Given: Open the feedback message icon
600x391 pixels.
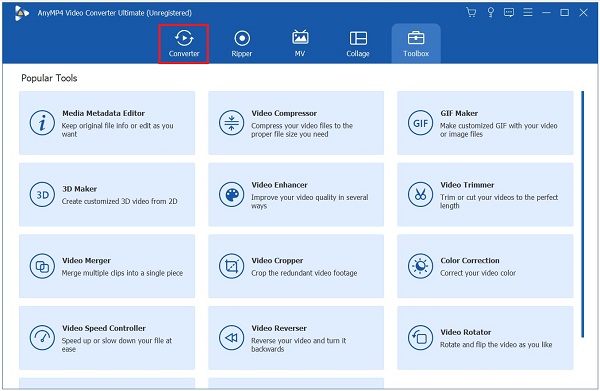Looking at the screenshot, I should [x=509, y=13].
